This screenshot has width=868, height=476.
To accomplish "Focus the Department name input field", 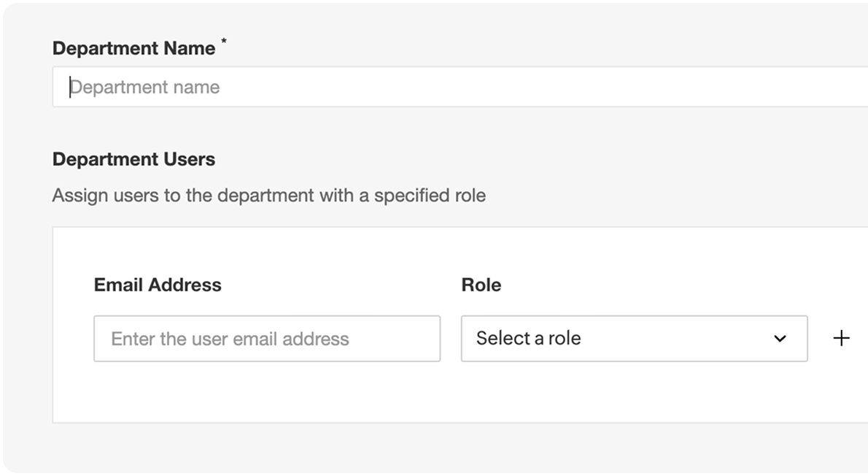I will click(x=460, y=87).
